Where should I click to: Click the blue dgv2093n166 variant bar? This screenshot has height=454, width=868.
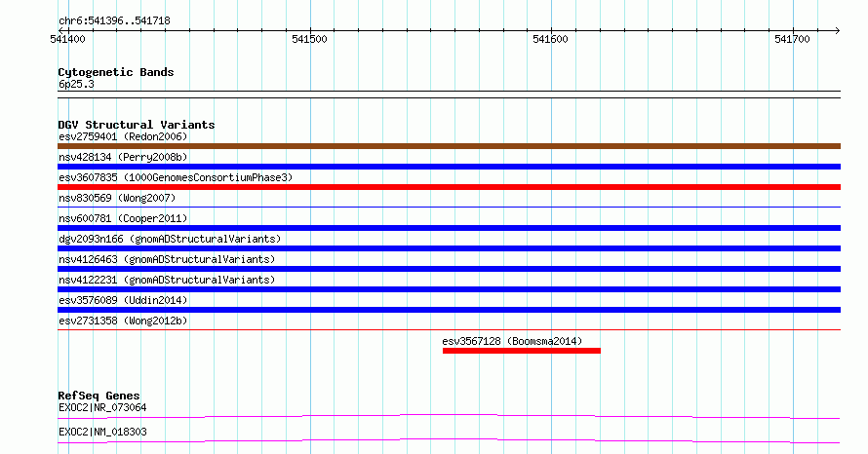coord(449,248)
